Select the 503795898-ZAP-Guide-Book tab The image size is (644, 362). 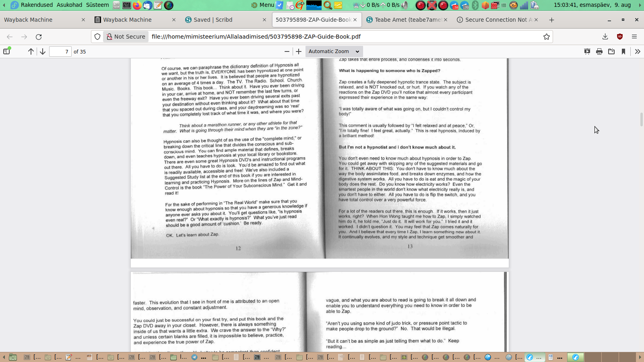coord(316,20)
